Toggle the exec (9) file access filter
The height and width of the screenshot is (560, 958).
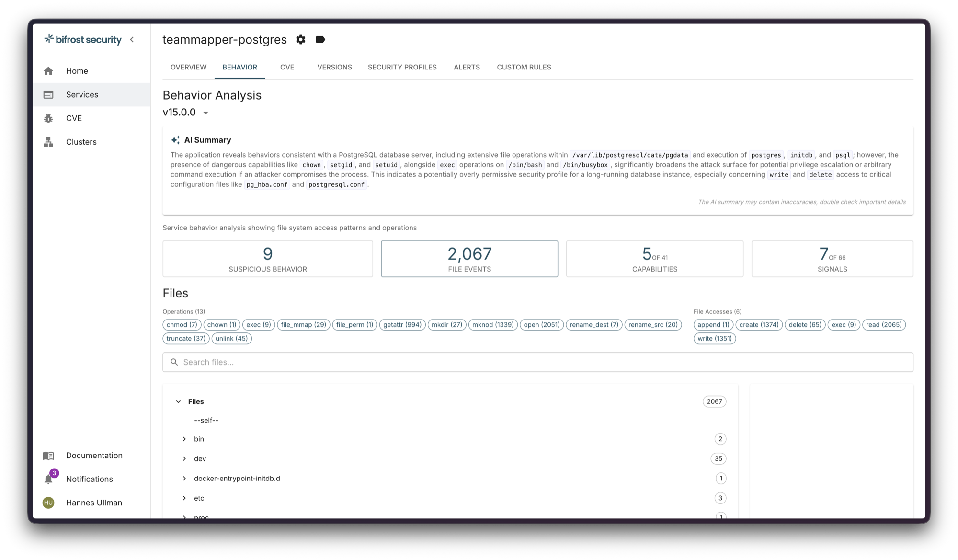[844, 325]
